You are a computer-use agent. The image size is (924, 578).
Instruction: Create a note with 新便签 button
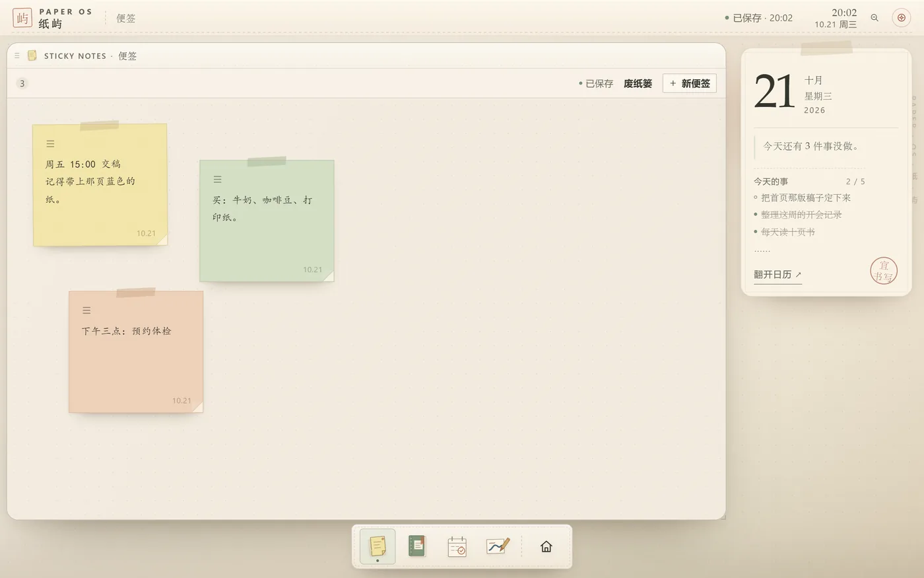pyautogui.click(x=690, y=83)
